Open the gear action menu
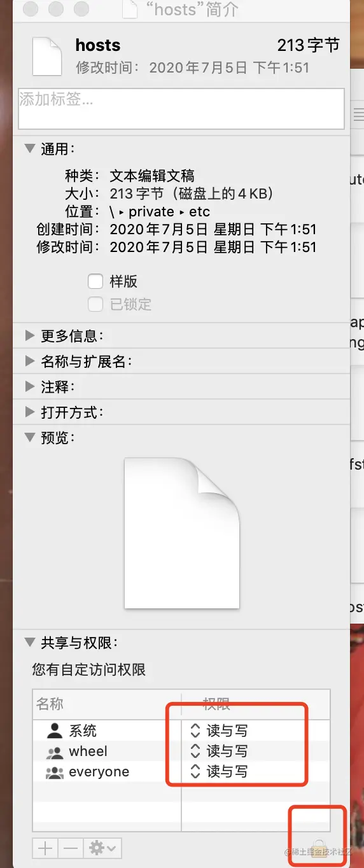This screenshot has width=364, height=868. (x=102, y=848)
